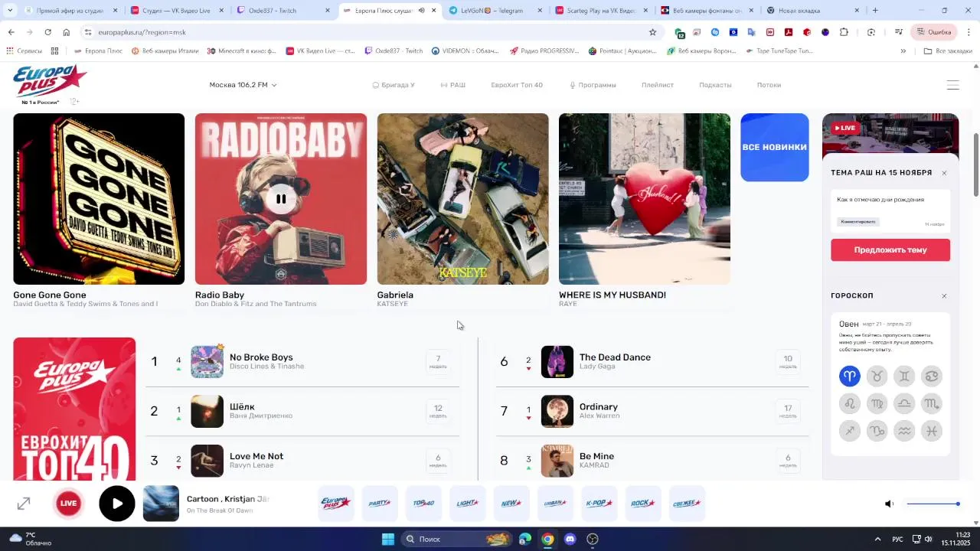
Task: Switch to the New channel
Action: (511, 504)
